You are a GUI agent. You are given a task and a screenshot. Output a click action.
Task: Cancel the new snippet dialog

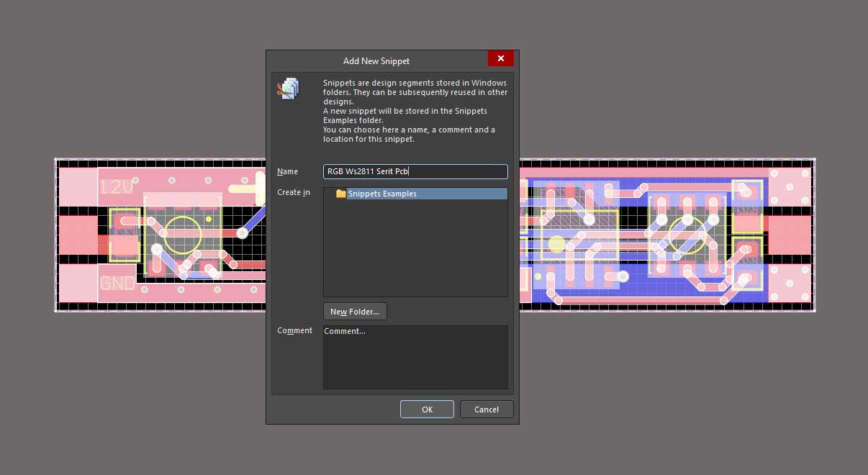click(487, 410)
